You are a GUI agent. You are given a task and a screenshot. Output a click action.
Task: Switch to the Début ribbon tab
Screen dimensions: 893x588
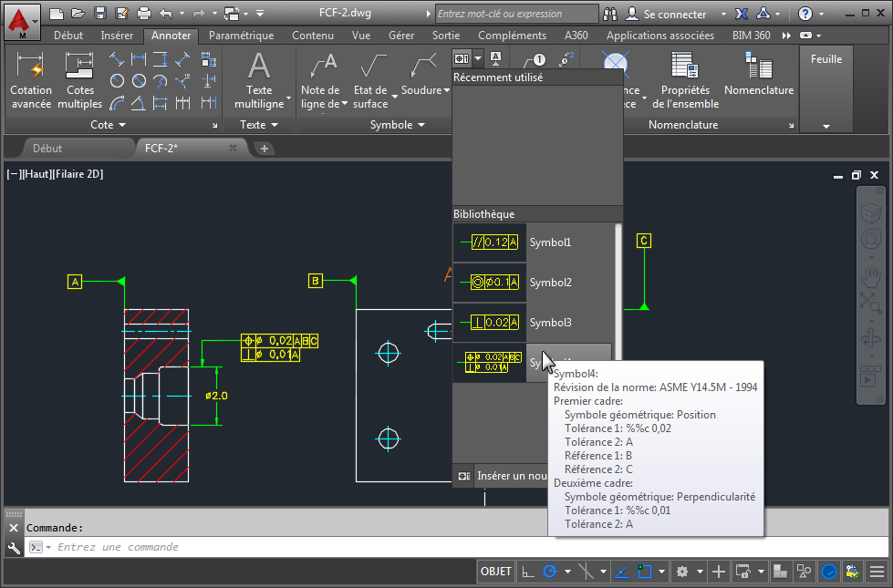pyautogui.click(x=68, y=36)
